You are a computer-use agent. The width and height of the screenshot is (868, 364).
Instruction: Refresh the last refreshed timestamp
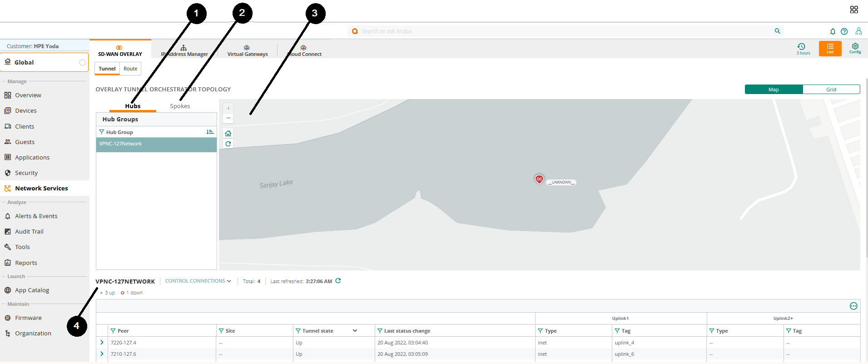[338, 281]
